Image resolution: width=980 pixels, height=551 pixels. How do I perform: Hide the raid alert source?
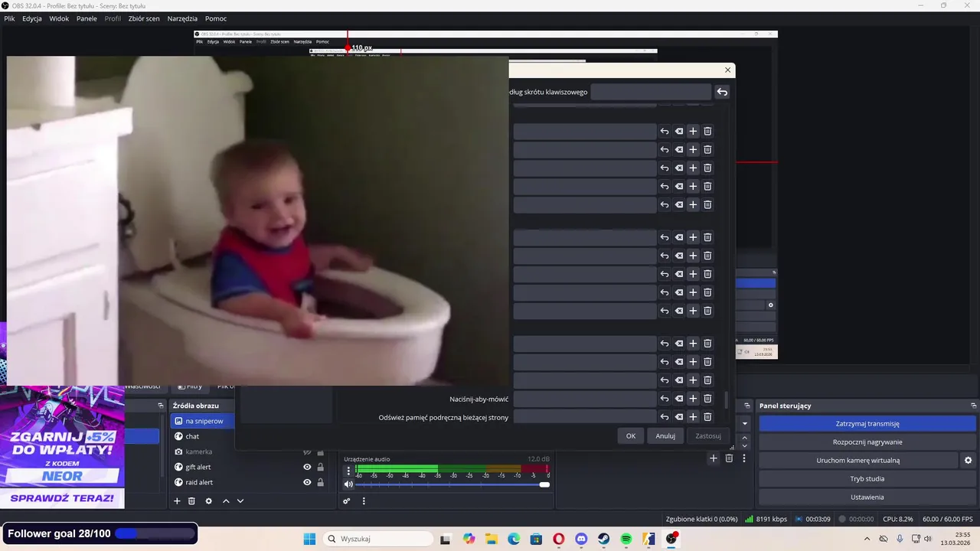(307, 482)
